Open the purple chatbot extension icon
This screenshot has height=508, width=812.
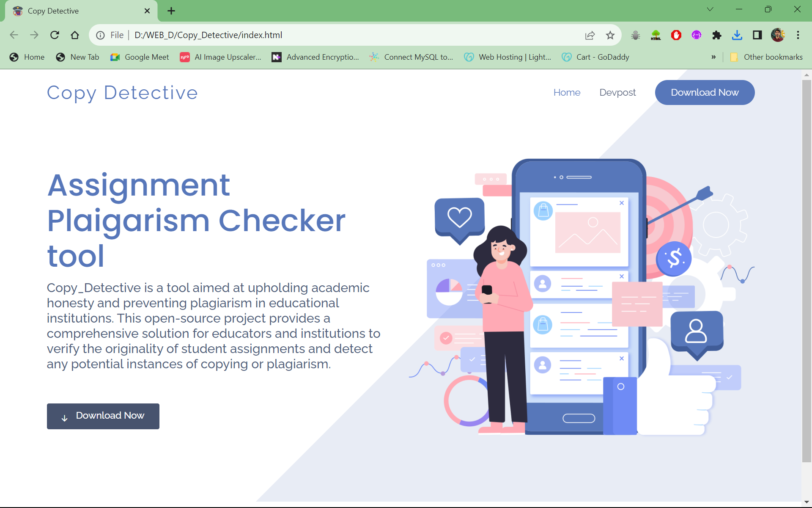point(697,35)
